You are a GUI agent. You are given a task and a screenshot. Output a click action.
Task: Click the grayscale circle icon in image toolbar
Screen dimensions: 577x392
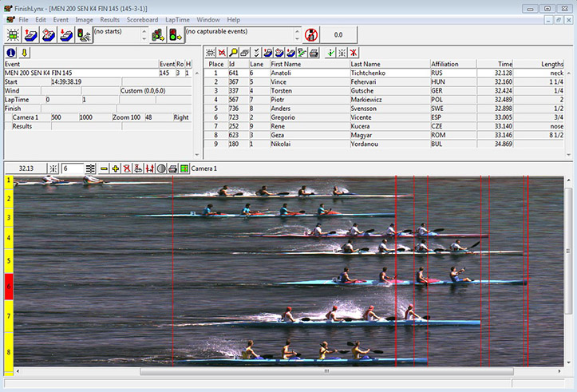(161, 168)
